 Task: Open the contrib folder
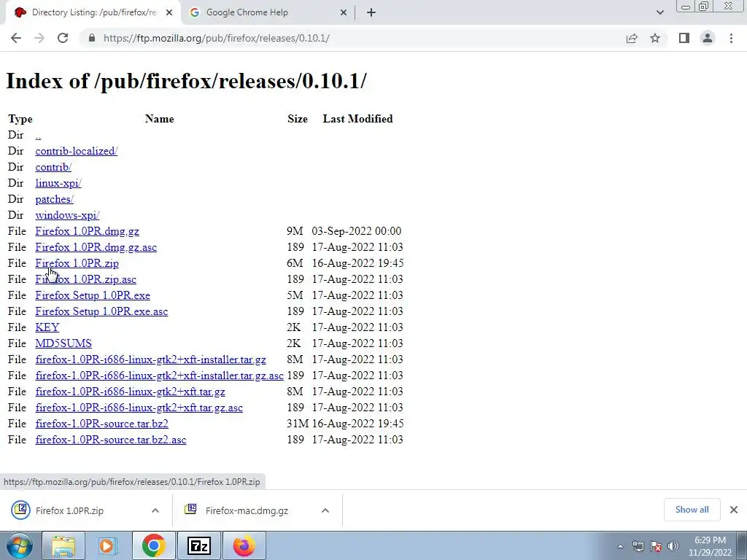pyautogui.click(x=53, y=167)
